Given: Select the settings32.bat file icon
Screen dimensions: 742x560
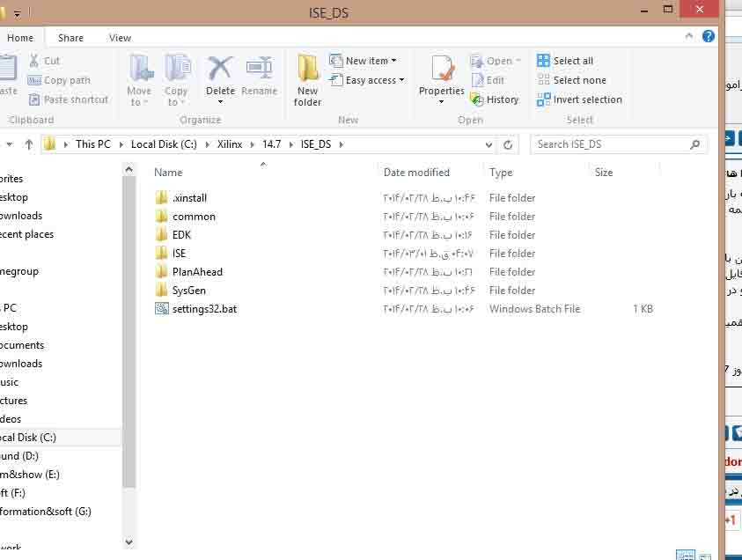Looking at the screenshot, I should tap(162, 309).
